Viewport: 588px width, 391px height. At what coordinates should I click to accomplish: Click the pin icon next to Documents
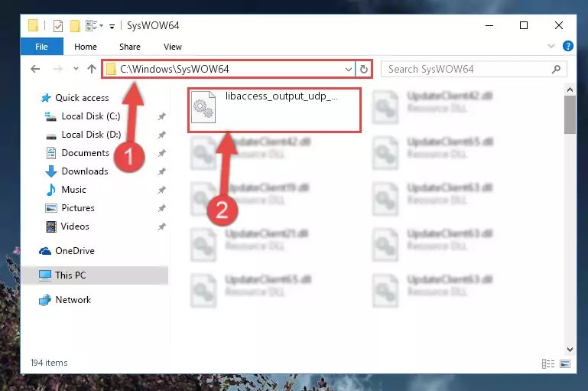[x=161, y=153]
